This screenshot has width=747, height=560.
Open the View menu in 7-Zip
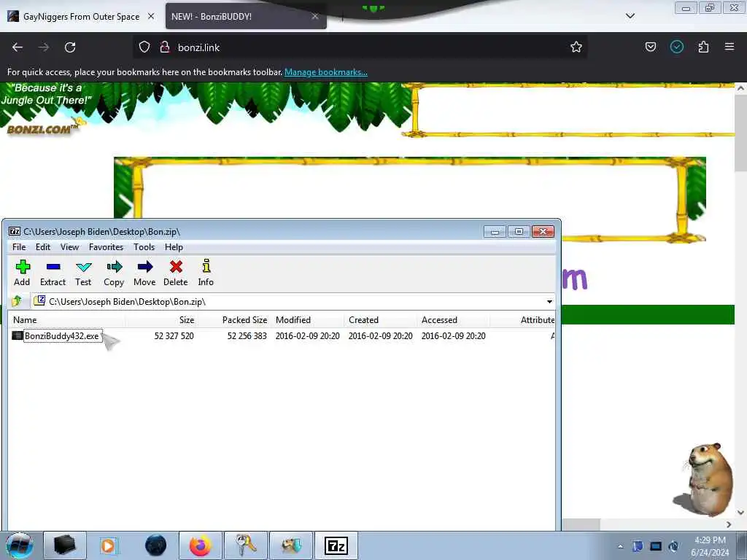69,246
